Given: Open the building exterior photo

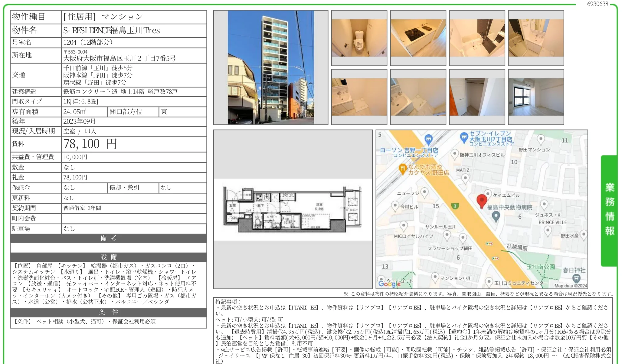Looking at the screenshot, I should (271, 67).
